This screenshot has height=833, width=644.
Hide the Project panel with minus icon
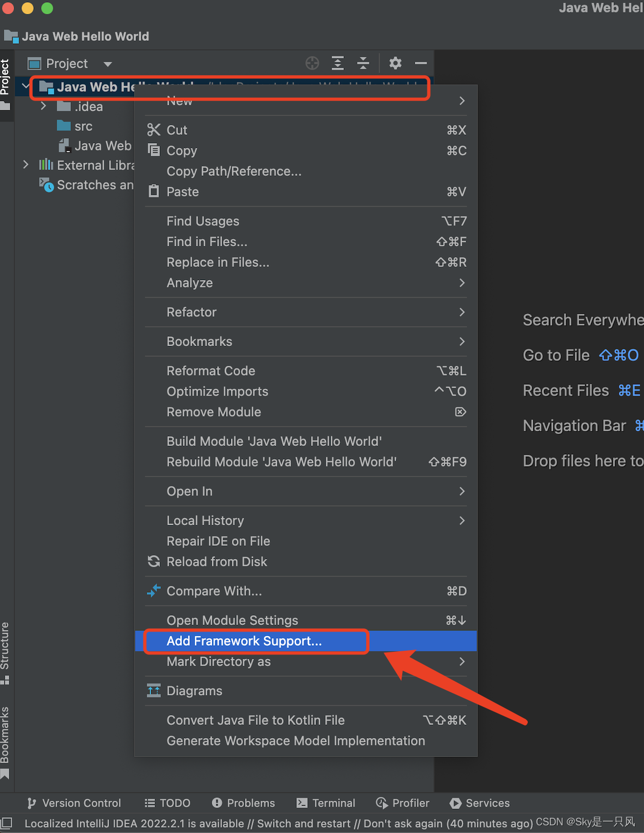tap(421, 63)
